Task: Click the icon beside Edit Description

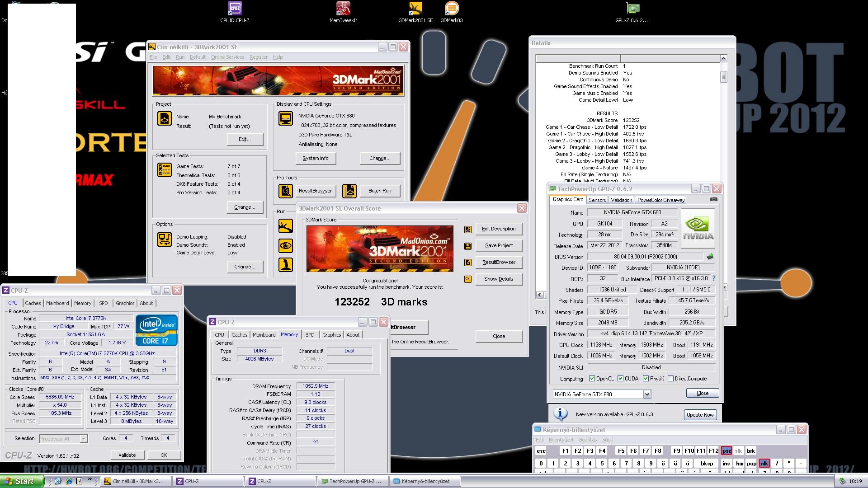Action: coord(468,230)
